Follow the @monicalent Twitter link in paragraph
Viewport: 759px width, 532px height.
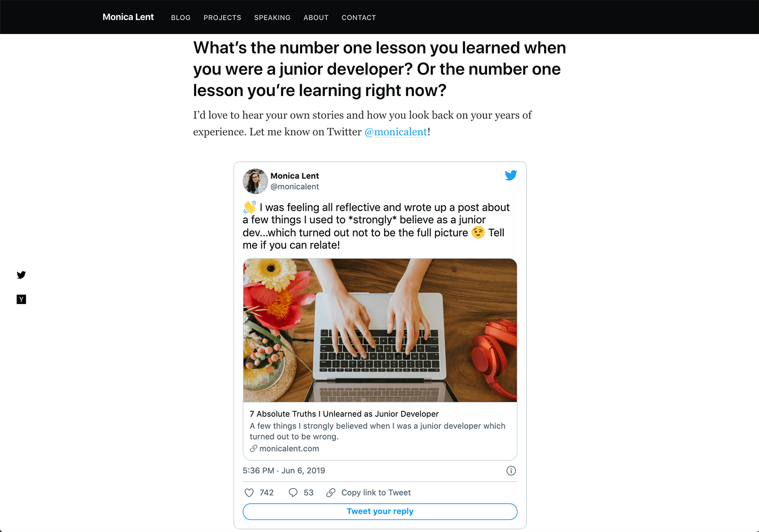click(396, 132)
